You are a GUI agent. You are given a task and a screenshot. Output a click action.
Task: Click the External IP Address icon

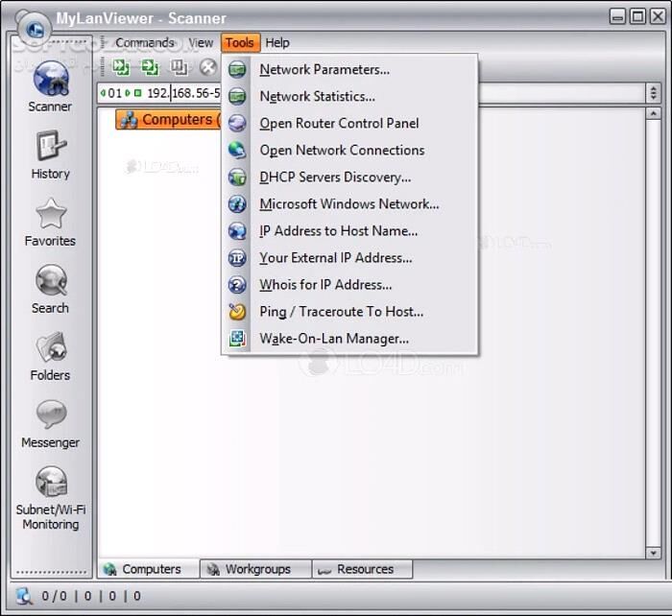click(x=237, y=258)
